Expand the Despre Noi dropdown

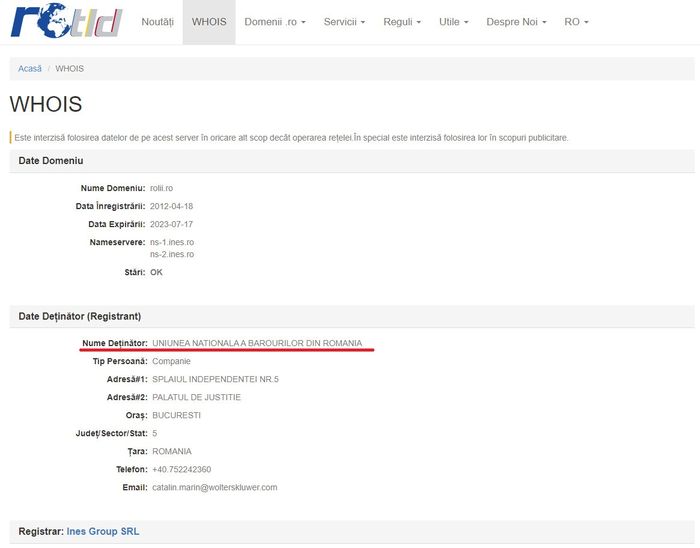tap(516, 22)
